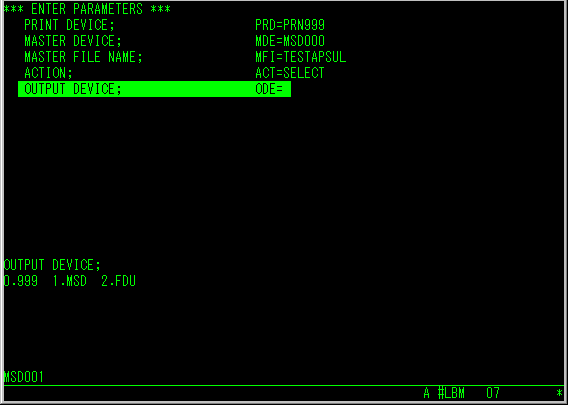Select the PRD=PRN999 print device value
This screenshot has height=405, width=568.
290,25
